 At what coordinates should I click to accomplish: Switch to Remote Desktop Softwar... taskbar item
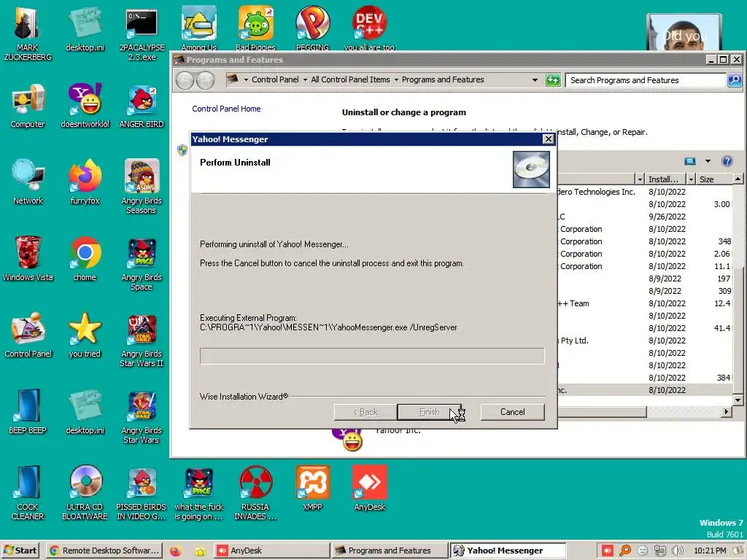104,551
